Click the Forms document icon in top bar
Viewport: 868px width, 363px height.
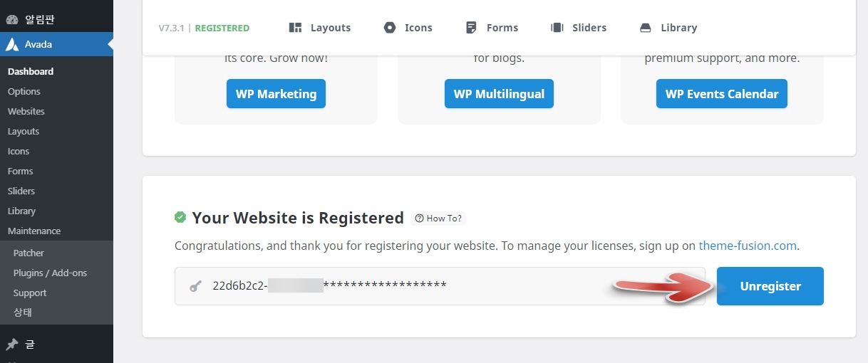tap(471, 28)
